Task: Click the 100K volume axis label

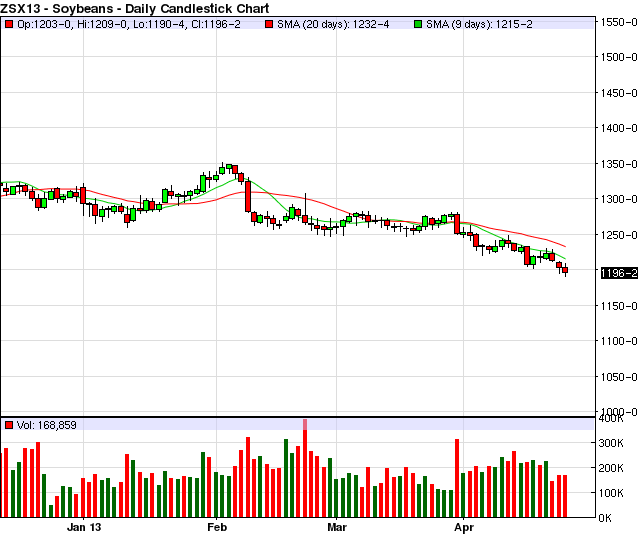Action: pos(611,493)
